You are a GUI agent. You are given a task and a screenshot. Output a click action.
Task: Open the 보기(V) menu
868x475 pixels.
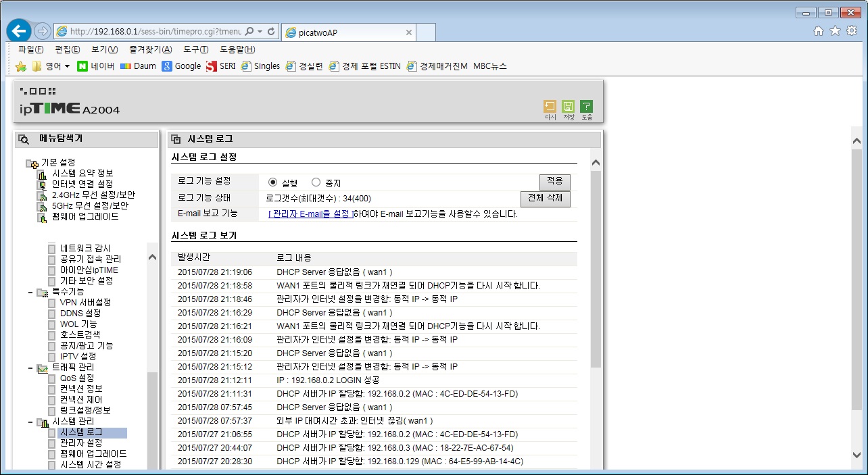pyautogui.click(x=104, y=49)
